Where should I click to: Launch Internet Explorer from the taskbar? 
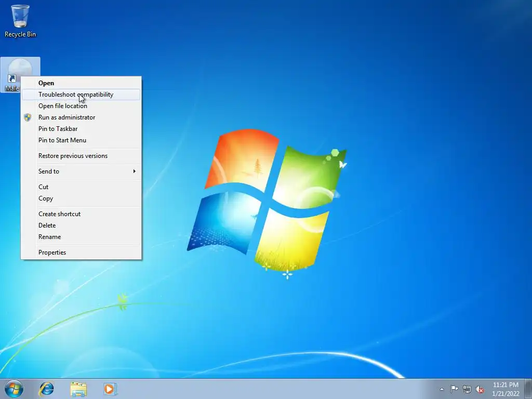(46, 389)
